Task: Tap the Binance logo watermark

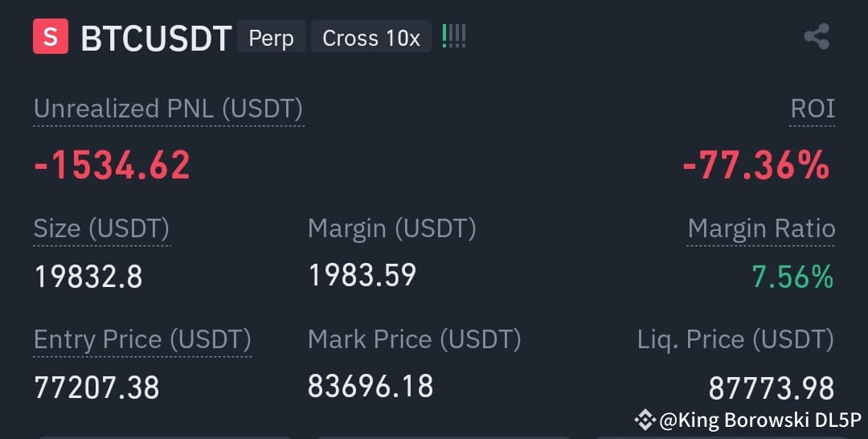Action: pos(645,420)
